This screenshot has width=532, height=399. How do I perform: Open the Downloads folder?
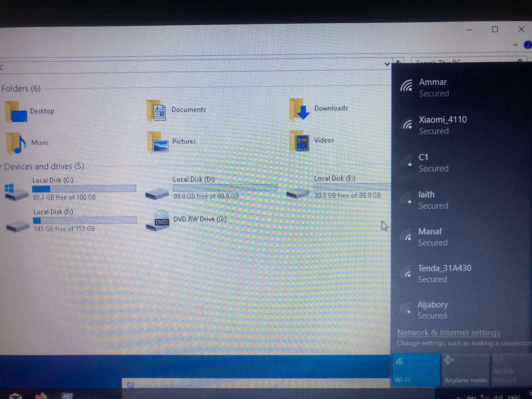319,109
